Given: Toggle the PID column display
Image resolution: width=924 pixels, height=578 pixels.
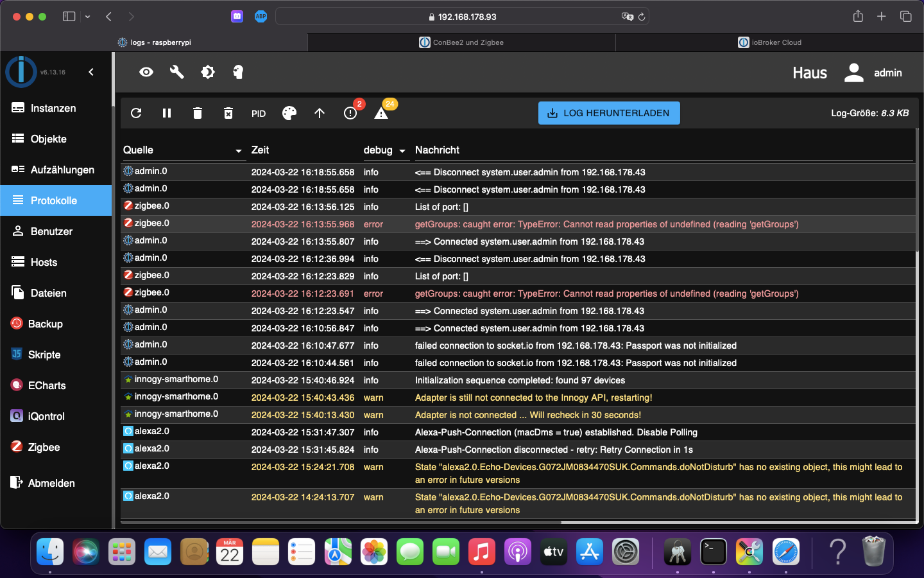Looking at the screenshot, I should [259, 114].
